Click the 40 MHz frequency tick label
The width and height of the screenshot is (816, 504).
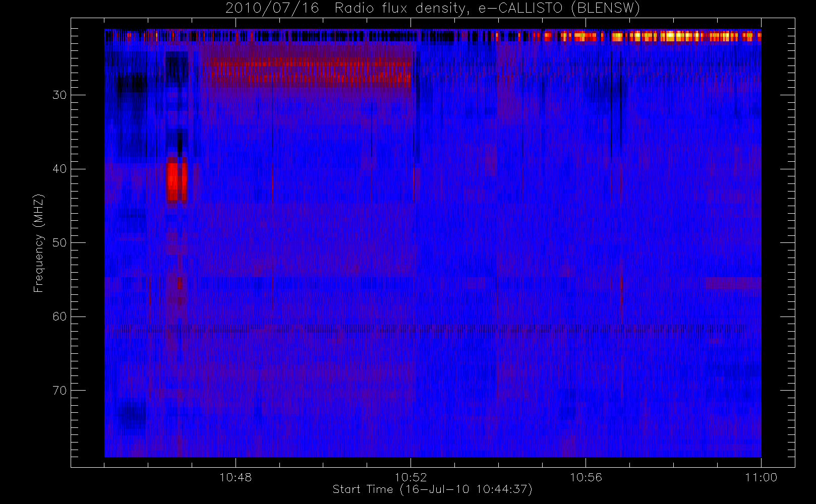(60, 169)
